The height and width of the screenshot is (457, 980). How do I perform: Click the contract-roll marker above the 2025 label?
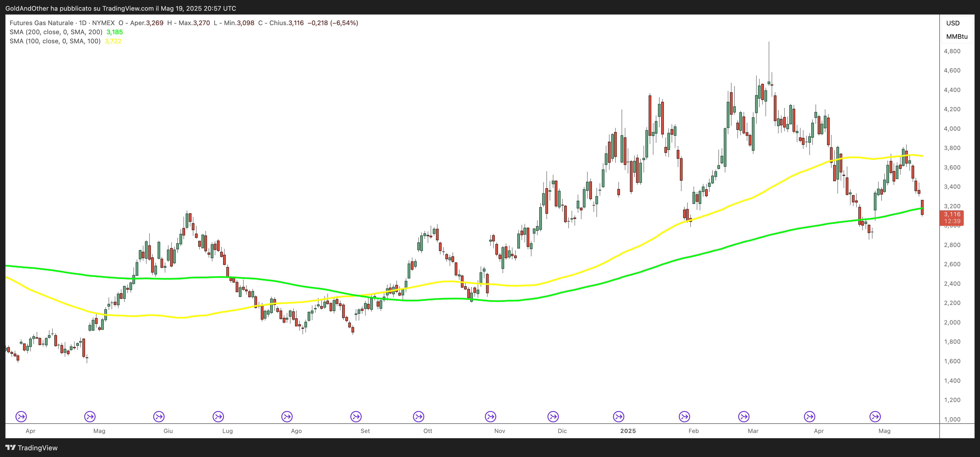click(x=619, y=417)
